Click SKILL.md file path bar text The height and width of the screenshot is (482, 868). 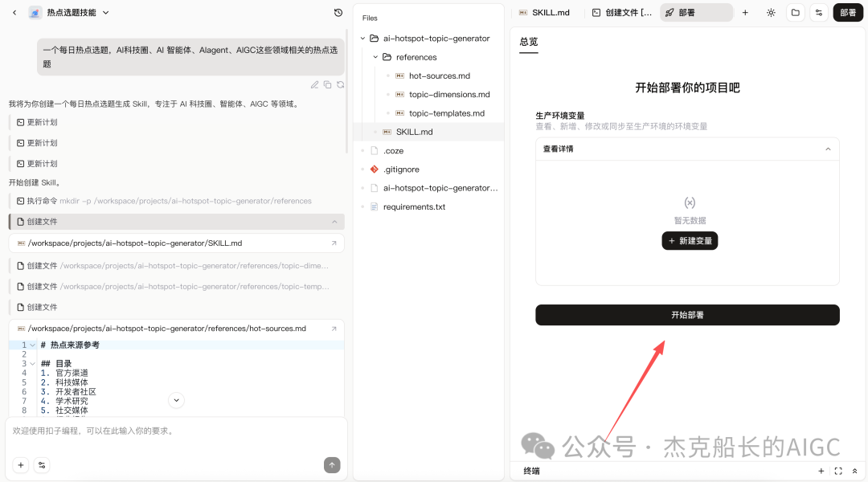(135, 243)
